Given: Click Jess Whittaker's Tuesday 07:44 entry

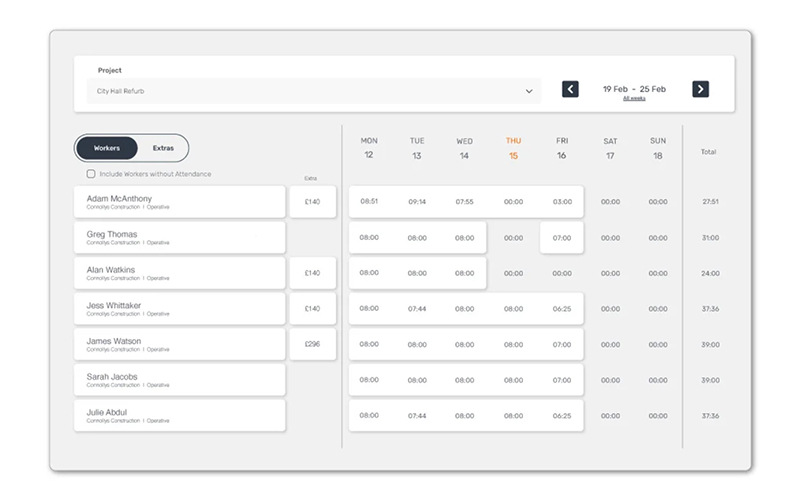Looking at the screenshot, I should point(417,309).
